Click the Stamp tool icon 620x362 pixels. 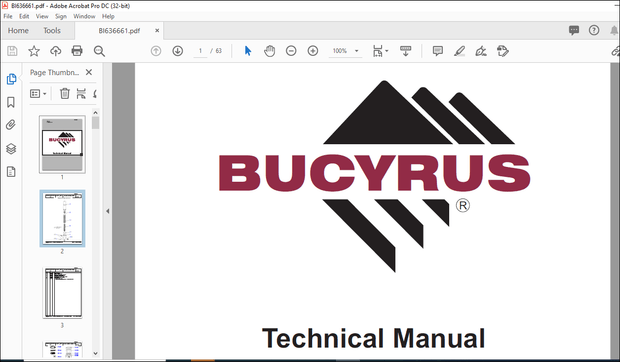(x=503, y=51)
